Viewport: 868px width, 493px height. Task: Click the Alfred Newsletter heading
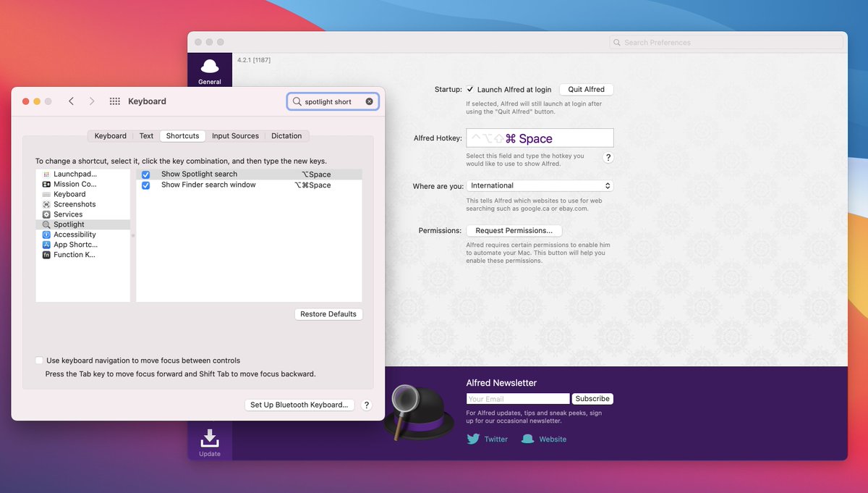(501, 383)
